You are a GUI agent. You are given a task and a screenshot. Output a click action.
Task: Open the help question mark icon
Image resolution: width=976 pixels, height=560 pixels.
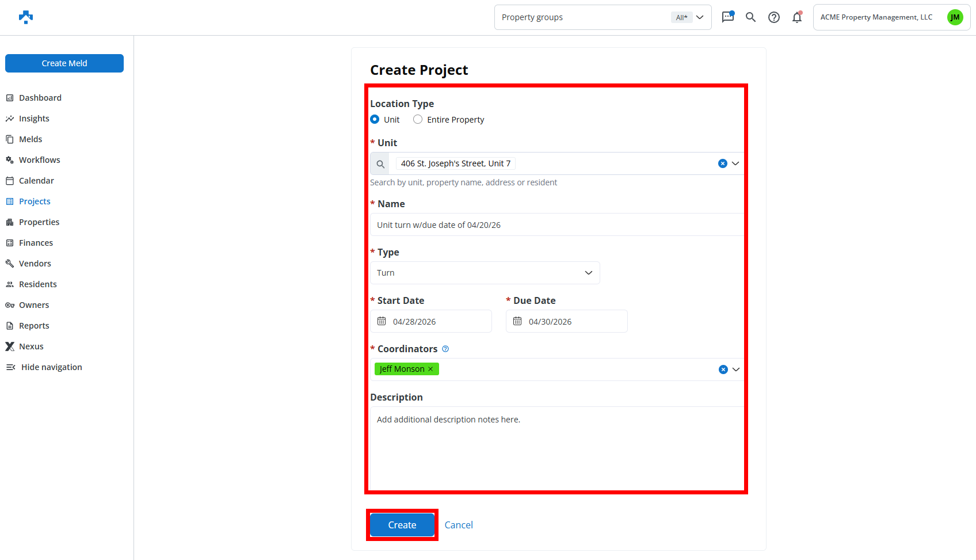tap(774, 17)
